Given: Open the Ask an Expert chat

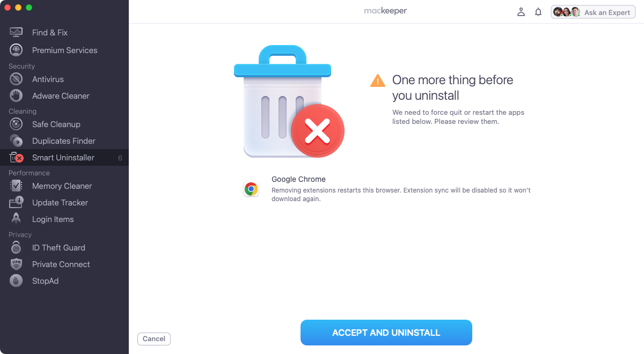Looking at the screenshot, I should coord(593,12).
